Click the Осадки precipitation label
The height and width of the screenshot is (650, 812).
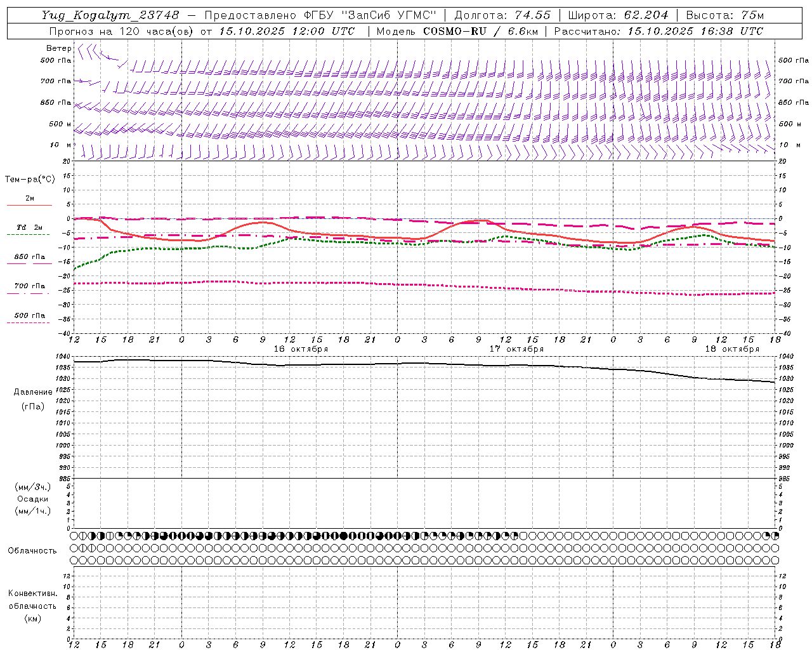33,499
